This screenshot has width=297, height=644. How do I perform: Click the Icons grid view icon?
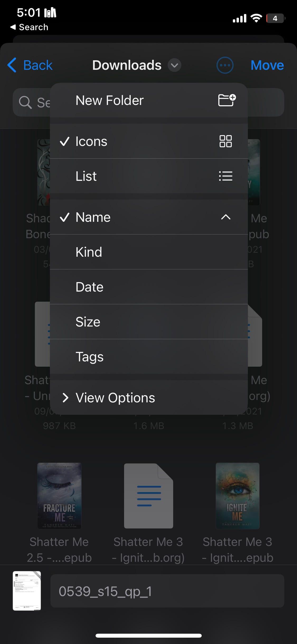click(225, 141)
